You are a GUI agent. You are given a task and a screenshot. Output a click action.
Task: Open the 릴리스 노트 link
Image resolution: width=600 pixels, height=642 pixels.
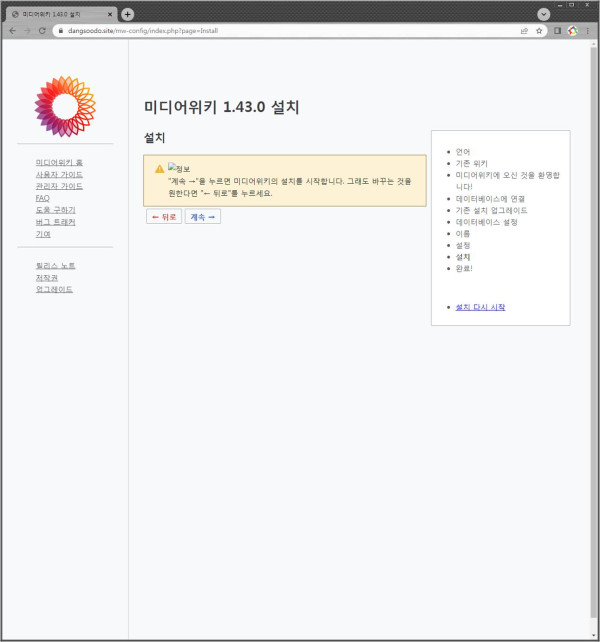coord(55,265)
